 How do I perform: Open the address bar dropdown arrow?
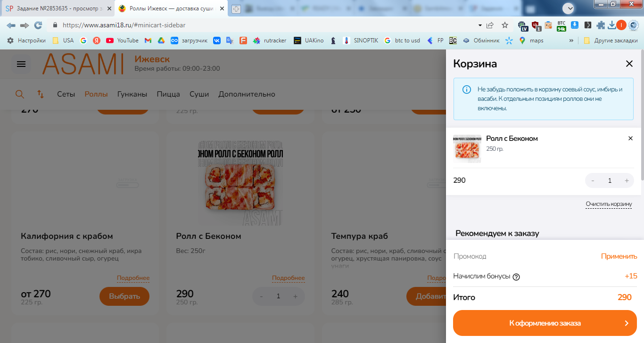pos(480,25)
